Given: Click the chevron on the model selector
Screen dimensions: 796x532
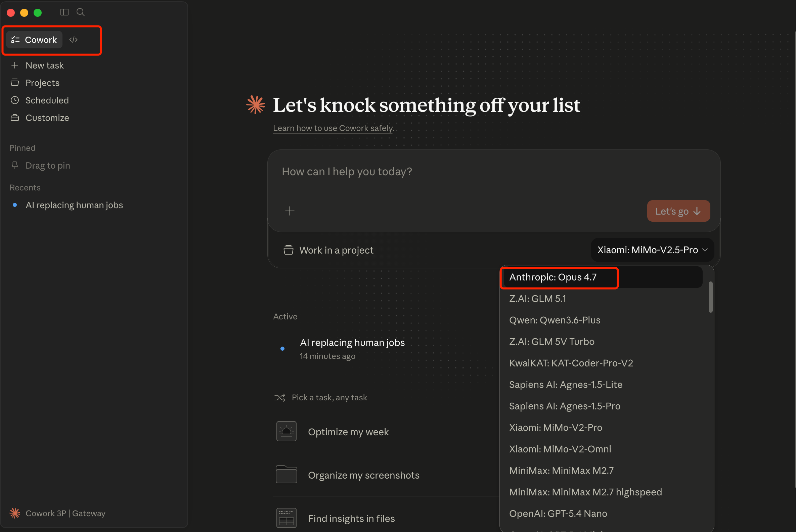Looking at the screenshot, I should coord(705,250).
